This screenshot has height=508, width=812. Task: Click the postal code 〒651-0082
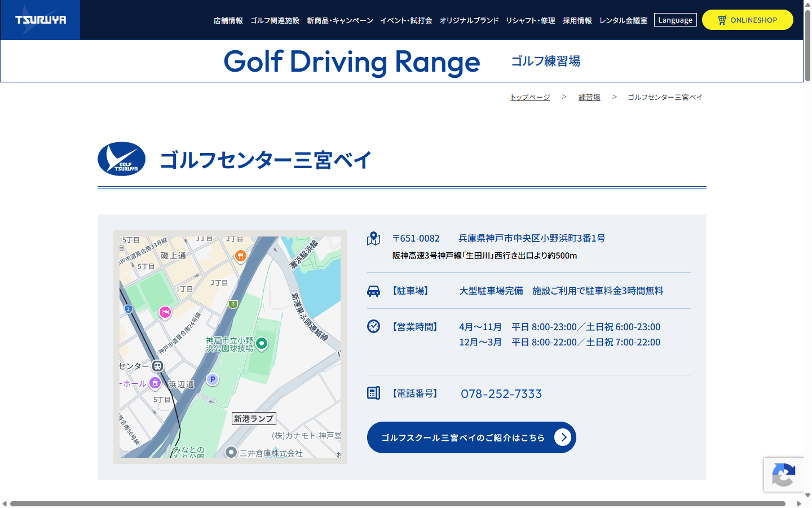click(x=416, y=238)
